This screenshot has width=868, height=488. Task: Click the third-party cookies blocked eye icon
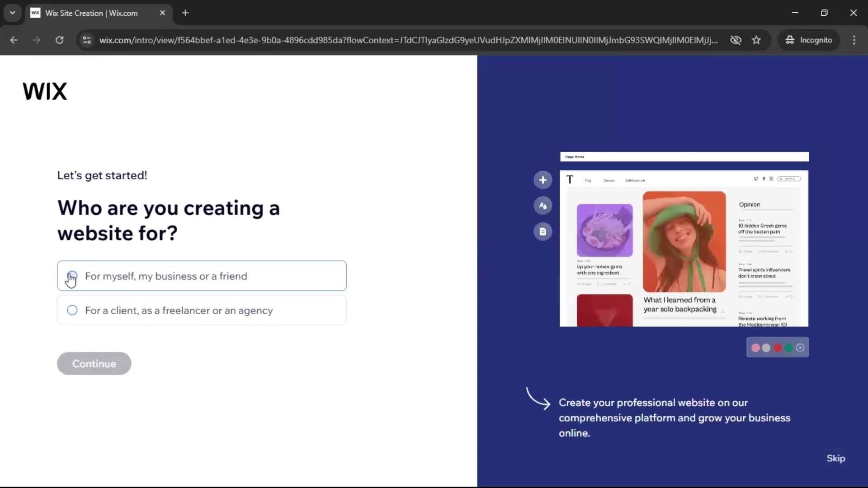point(736,40)
